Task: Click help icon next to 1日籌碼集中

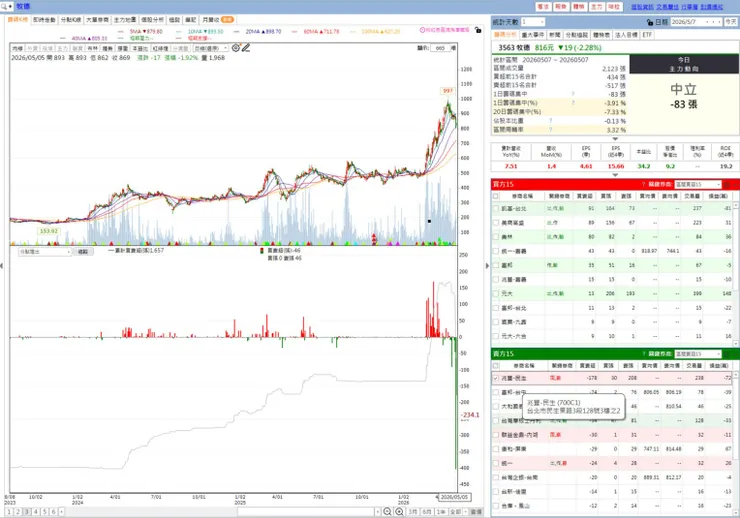Action: coord(573,94)
